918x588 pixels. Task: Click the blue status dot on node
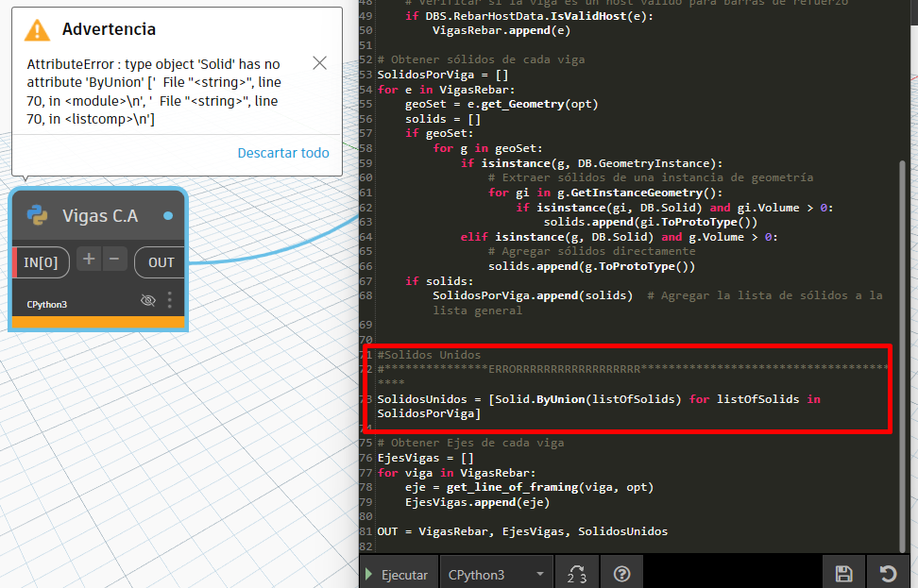tap(168, 216)
